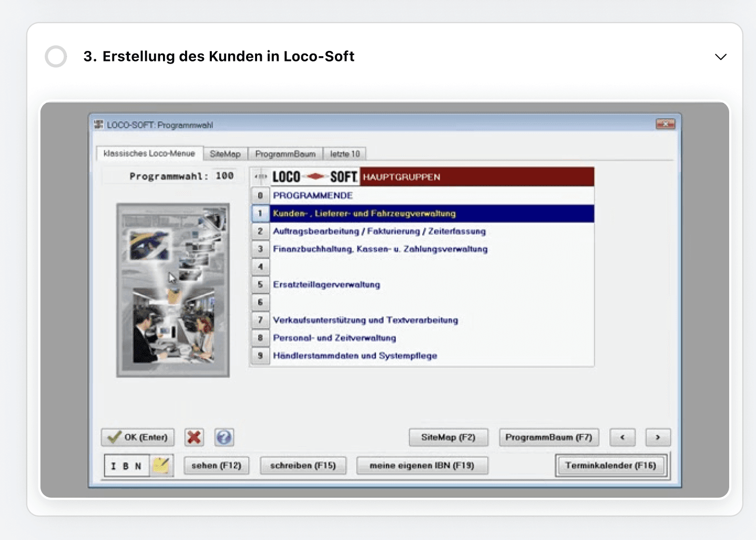This screenshot has height=540, width=756.
Task: Open help with the blue question mark icon
Action: click(224, 437)
